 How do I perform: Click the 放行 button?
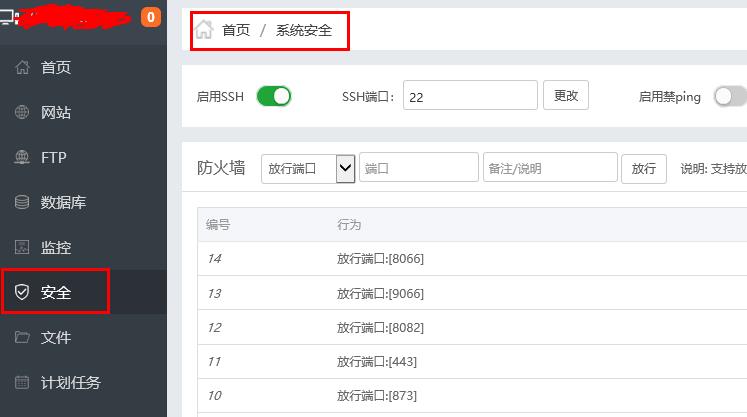pos(644,169)
